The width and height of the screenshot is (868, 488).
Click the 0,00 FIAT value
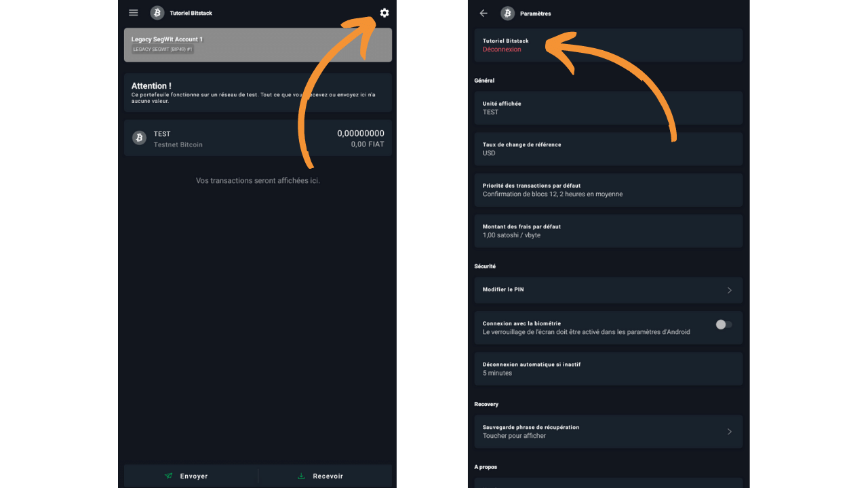(x=368, y=144)
